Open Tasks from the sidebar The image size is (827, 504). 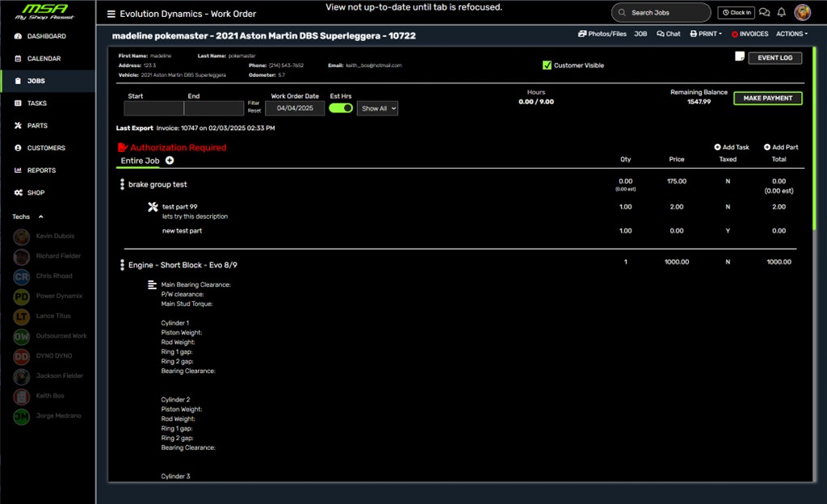tap(37, 103)
